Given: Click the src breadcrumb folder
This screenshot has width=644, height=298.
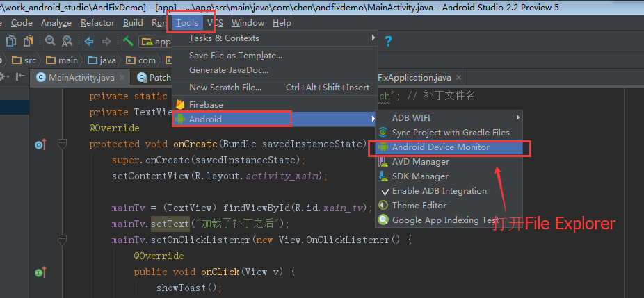Looking at the screenshot, I should pos(24,60).
